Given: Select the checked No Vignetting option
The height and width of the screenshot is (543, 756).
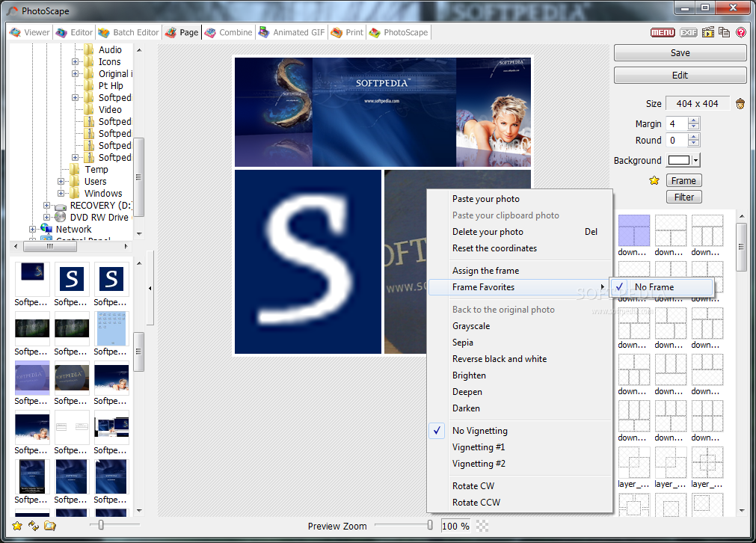Looking at the screenshot, I should (479, 431).
